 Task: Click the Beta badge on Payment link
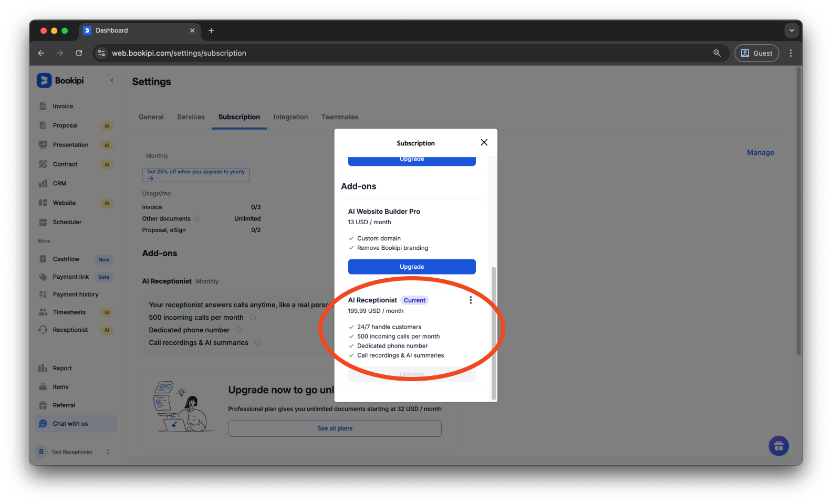pos(104,277)
